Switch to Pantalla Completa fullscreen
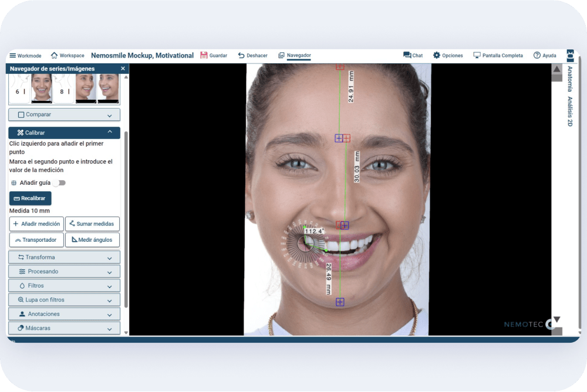 point(498,55)
